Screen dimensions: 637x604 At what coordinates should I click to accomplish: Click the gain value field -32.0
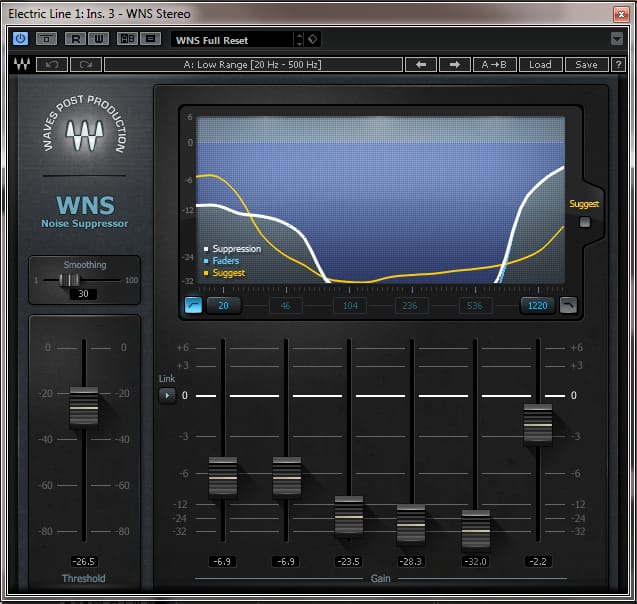pyautogui.click(x=475, y=562)
